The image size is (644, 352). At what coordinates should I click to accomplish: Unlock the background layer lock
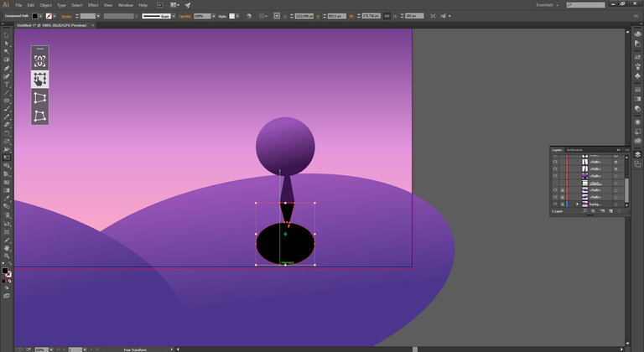coord(563,204)
